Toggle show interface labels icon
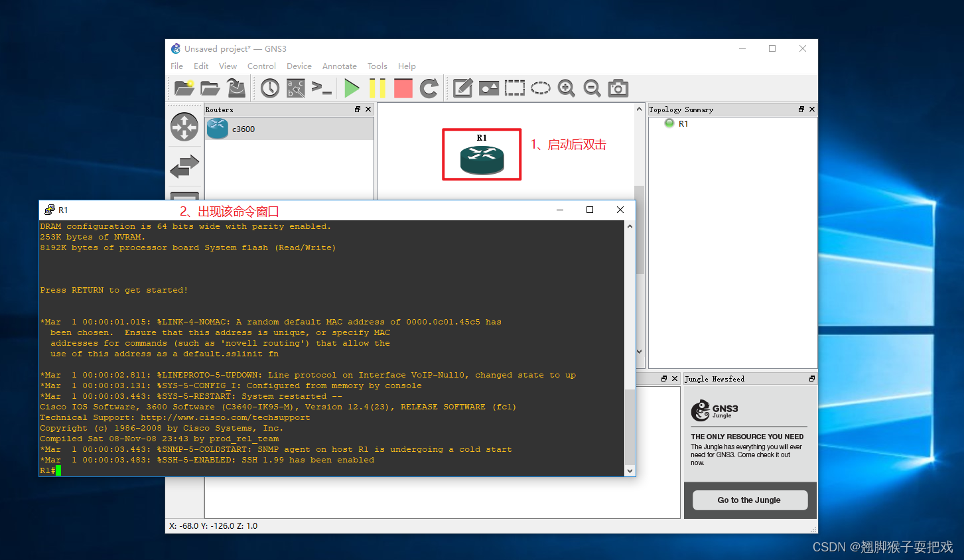The image size is (964, 560). pos(296,88)
